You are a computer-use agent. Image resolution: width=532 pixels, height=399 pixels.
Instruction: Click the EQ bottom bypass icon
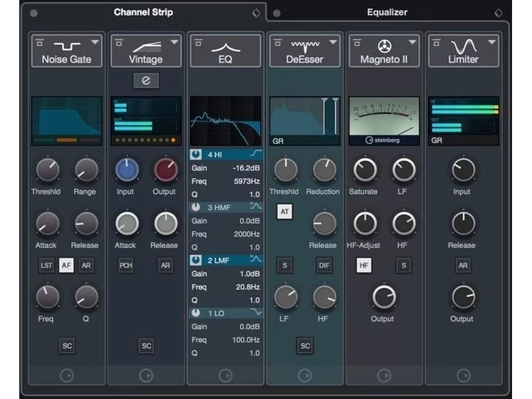(x=225, y=376)
